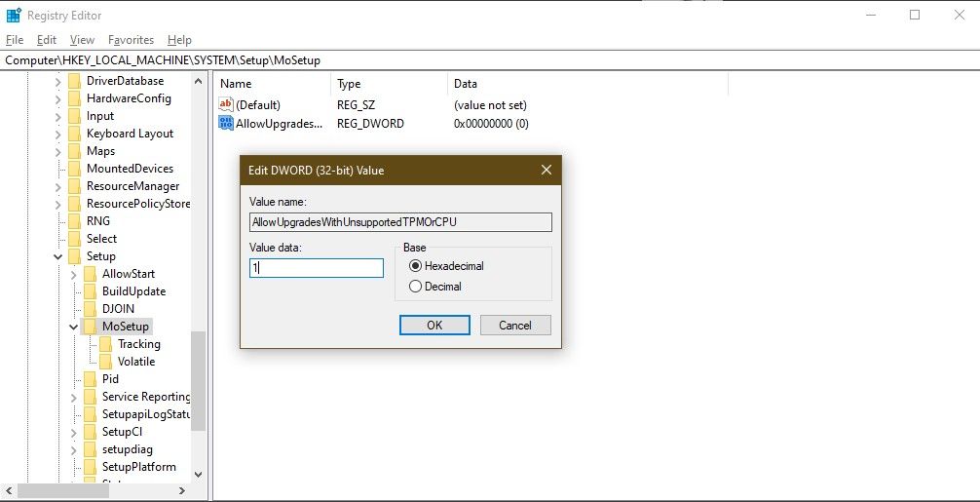Click the Value name field
This screenshot has width=980, height=502.
pyautogui.click(x=400, y=222)
